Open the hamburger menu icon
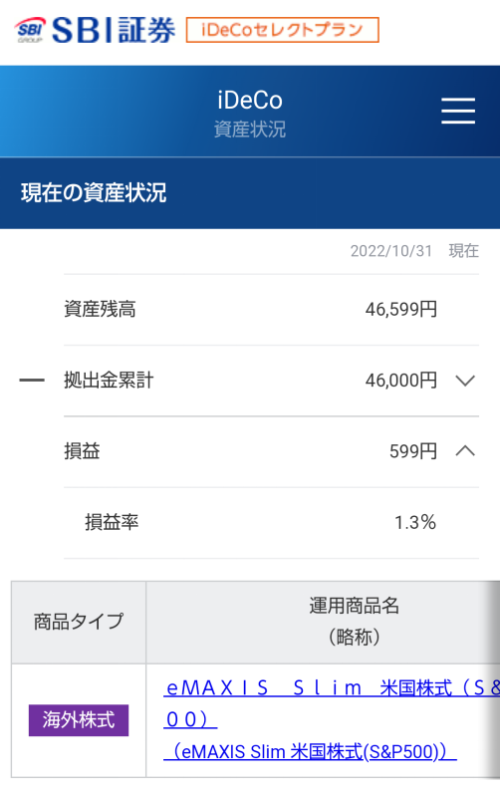Viewport: 500px width, 789px height. point(458,111)
